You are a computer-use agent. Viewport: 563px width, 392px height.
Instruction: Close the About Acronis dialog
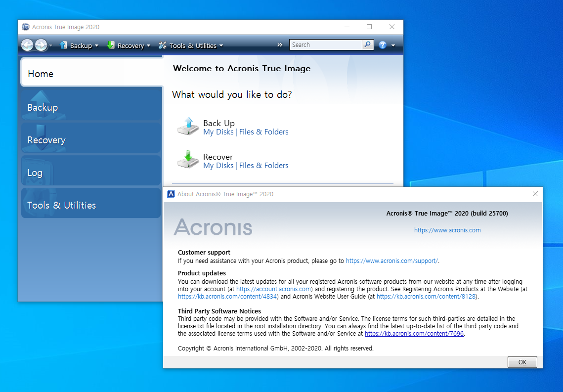(x=535, y=194)
